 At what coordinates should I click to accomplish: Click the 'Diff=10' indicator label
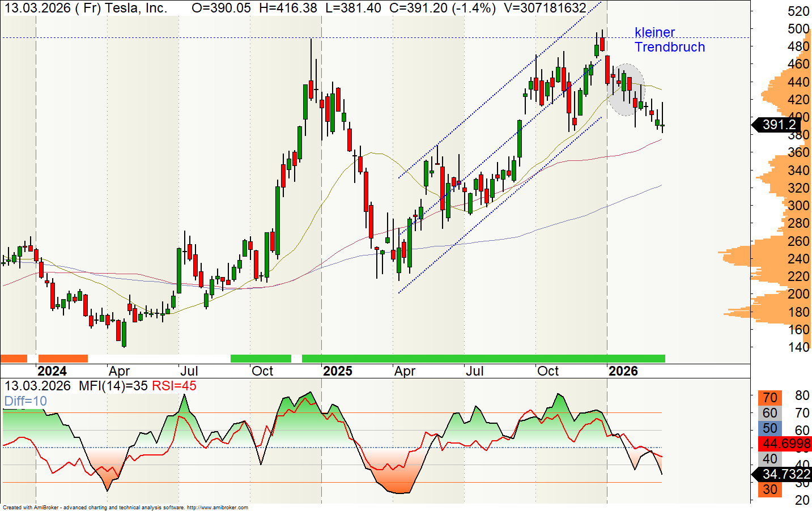click(25, 402)
